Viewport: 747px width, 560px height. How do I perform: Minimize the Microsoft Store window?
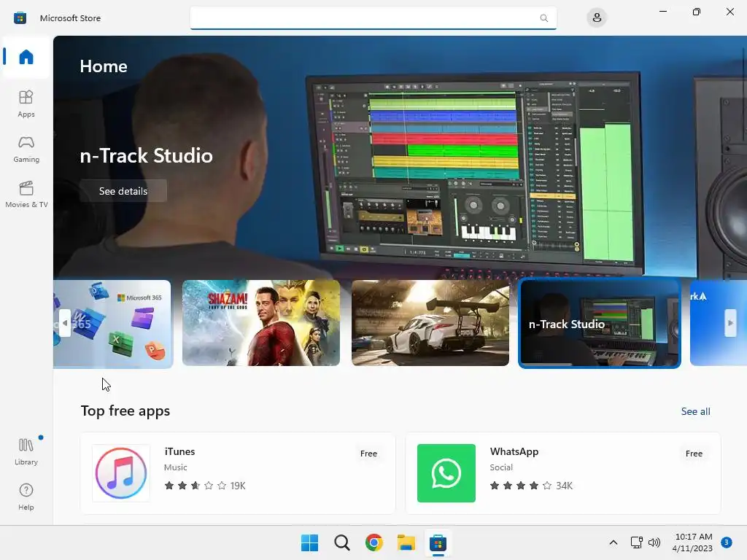662,12
